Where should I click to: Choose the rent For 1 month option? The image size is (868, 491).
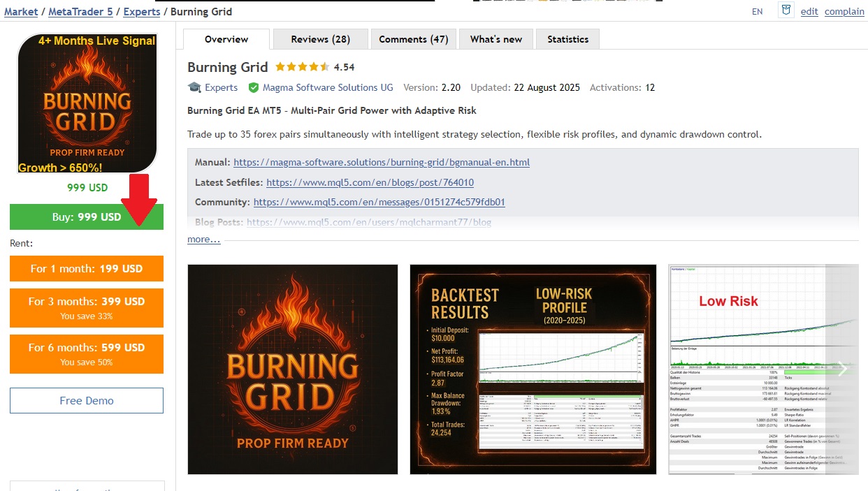pos(87,269)
